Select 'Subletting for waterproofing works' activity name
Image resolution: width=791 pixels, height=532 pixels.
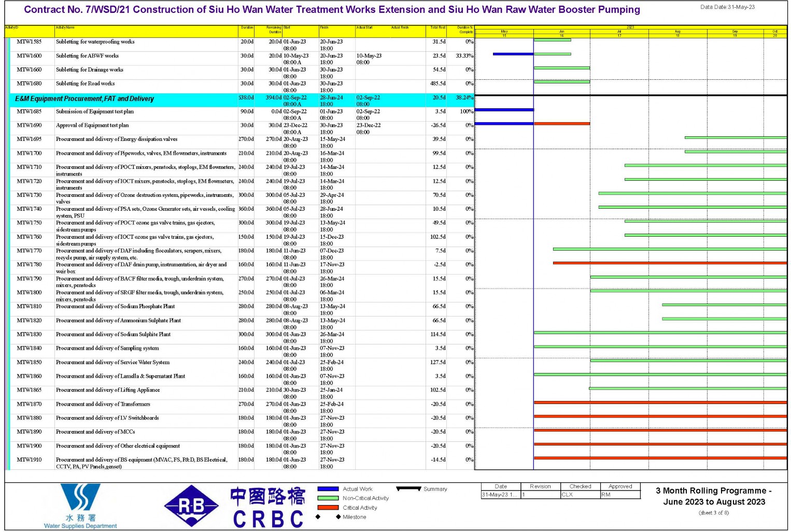pos(95,42)
